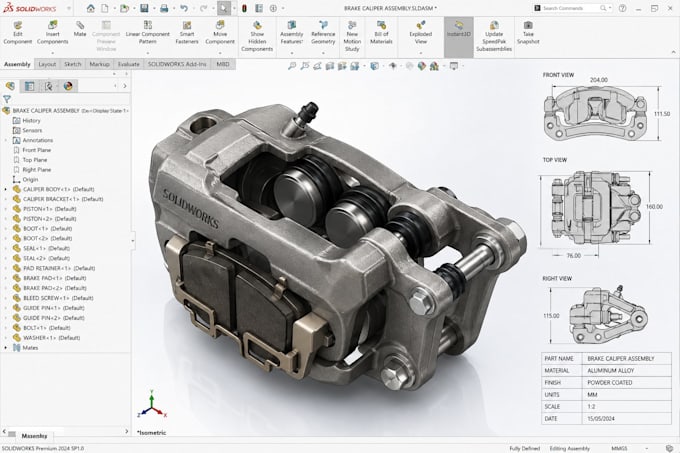The width and height of the screenshot is (680, 453).
Task: Open the DisplayManager appearance tab icon
Action: [68, 86]
